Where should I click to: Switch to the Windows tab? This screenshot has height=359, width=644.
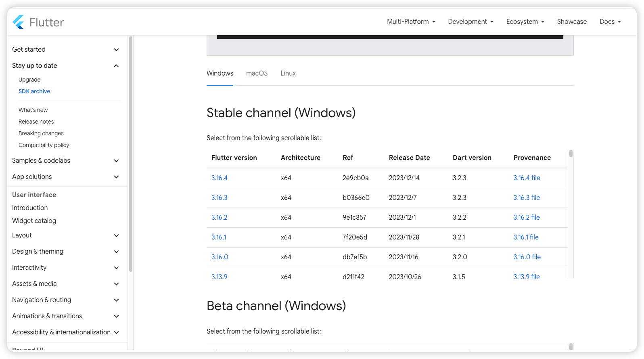pyautogui.click(x=220, y=73)
